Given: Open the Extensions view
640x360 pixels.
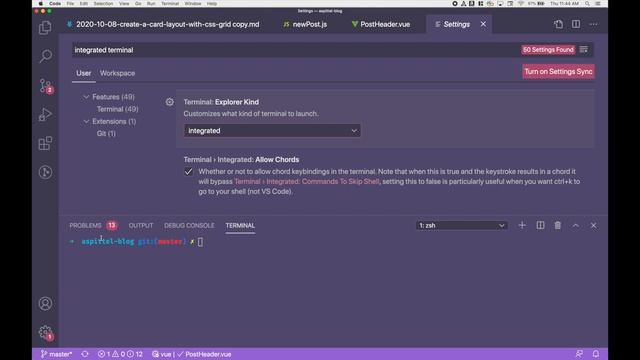Looking at the screenshot, I should [45, 143].
